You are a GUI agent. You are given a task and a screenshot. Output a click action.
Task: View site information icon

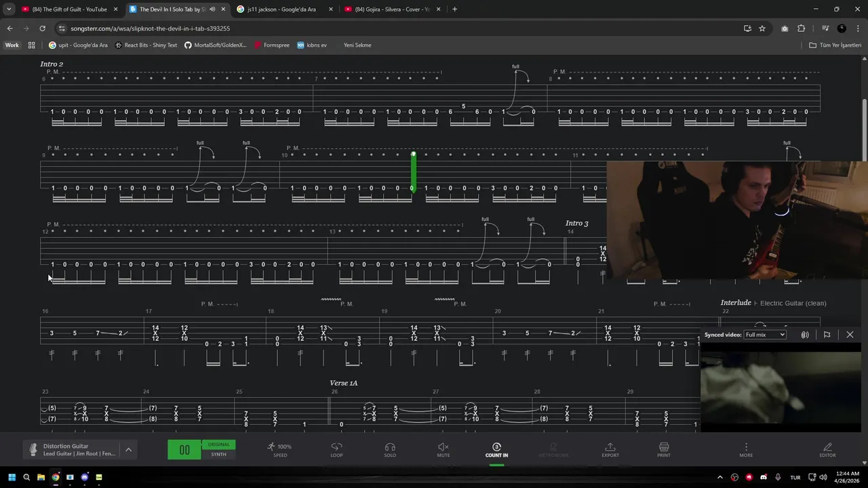(x=62, y=28)
